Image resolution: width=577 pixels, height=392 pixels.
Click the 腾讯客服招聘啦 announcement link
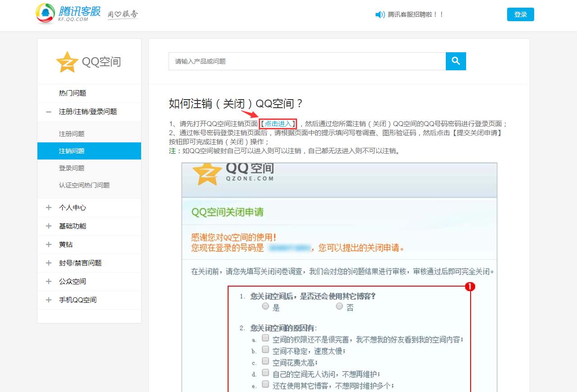pos(415,14)
